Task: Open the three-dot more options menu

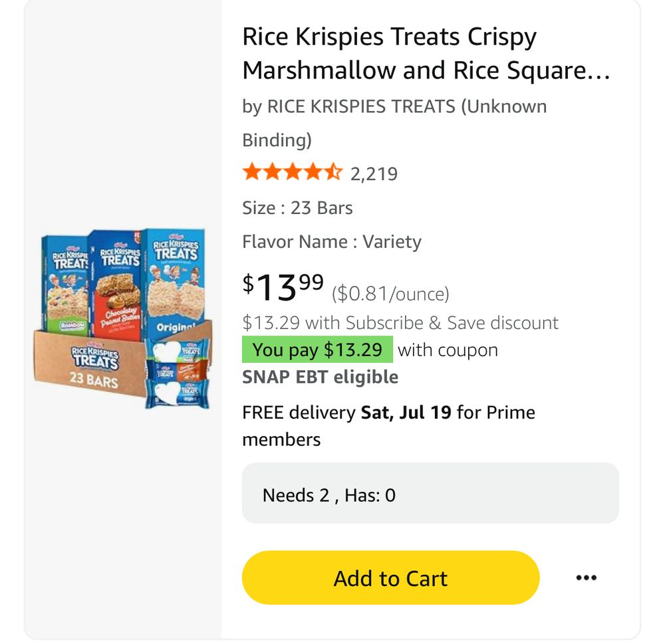Action: (586, 578)
